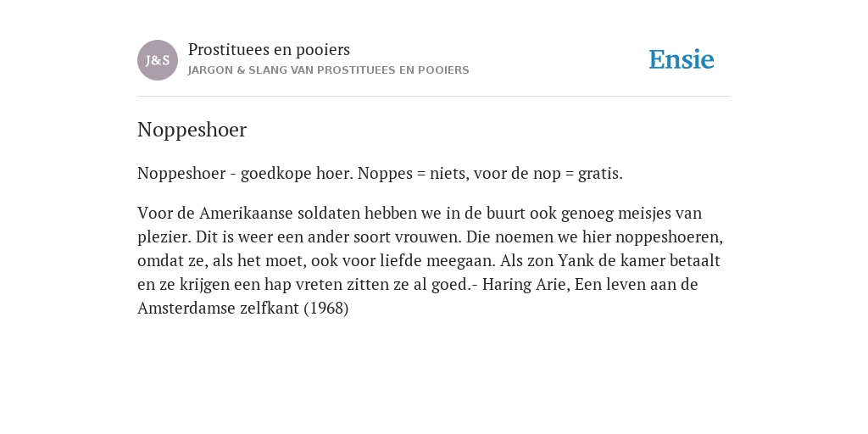Click the 'Noppeshoer' heading

click(192, 130)
